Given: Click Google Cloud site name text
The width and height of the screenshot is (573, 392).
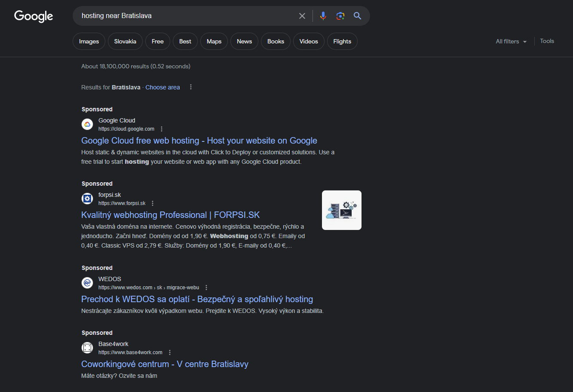Looking at the screenshot, I should click(x=117, y=120).
